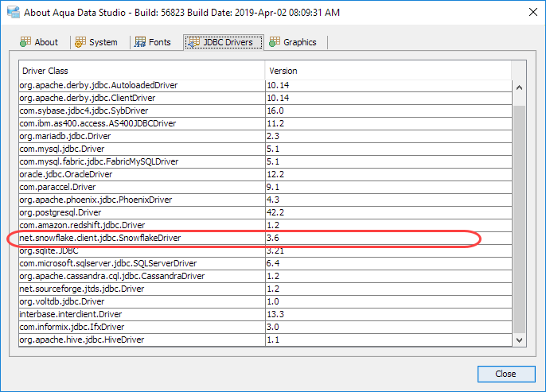Click version 4.3 of Phoenix driver
Image resolution: width=546 pixels, height=392 pixels.
(273, 200)
